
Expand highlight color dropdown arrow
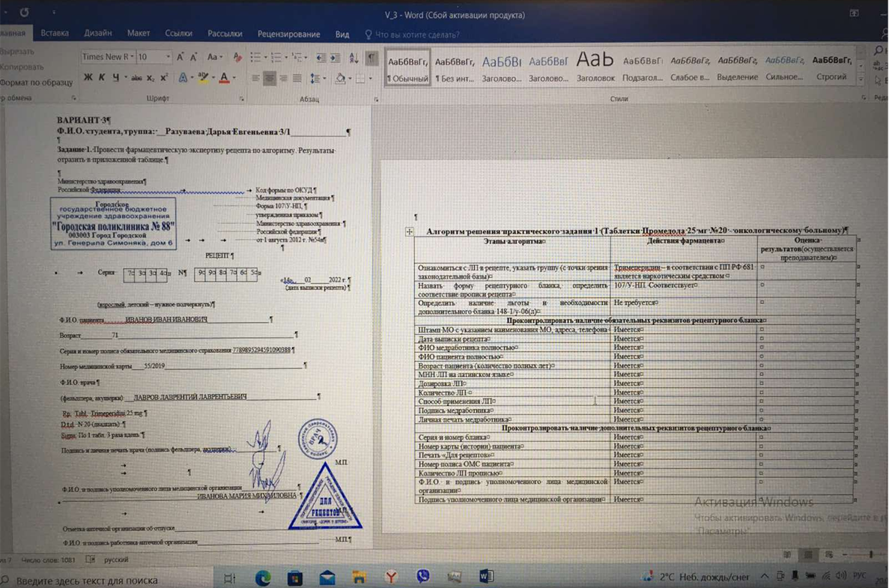coord(213,78)
